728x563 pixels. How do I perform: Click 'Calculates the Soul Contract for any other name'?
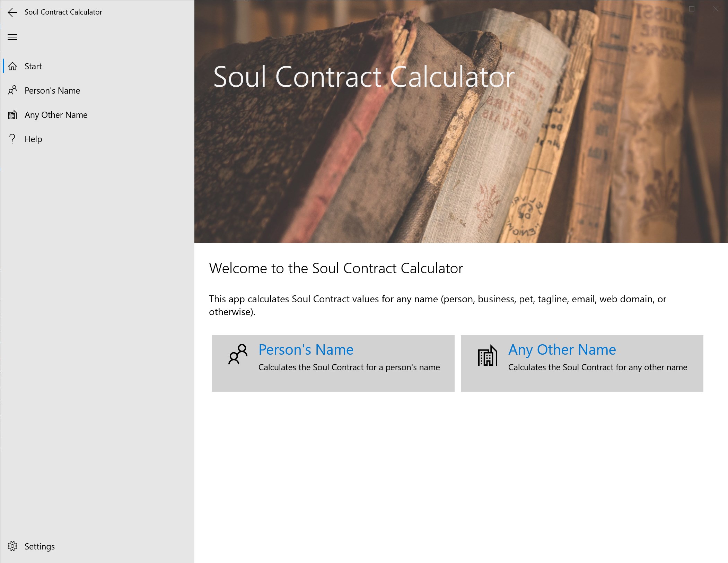tap(598, 367)
